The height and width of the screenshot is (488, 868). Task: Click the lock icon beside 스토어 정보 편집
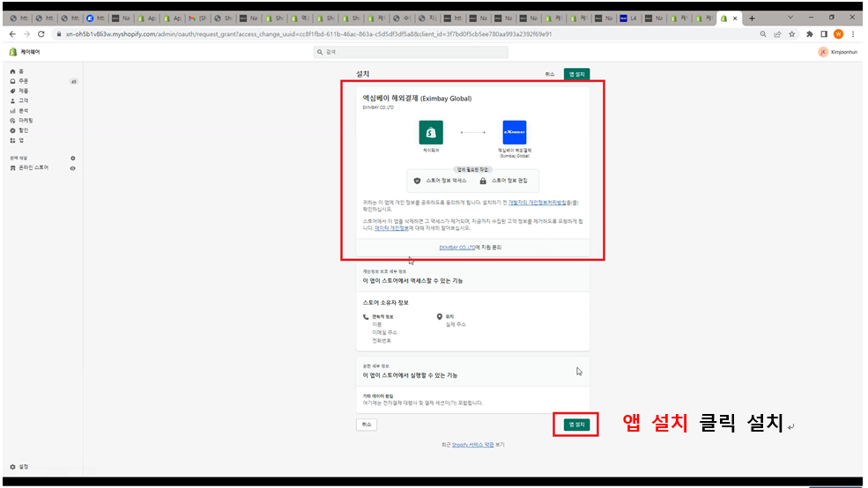point(483,181)
